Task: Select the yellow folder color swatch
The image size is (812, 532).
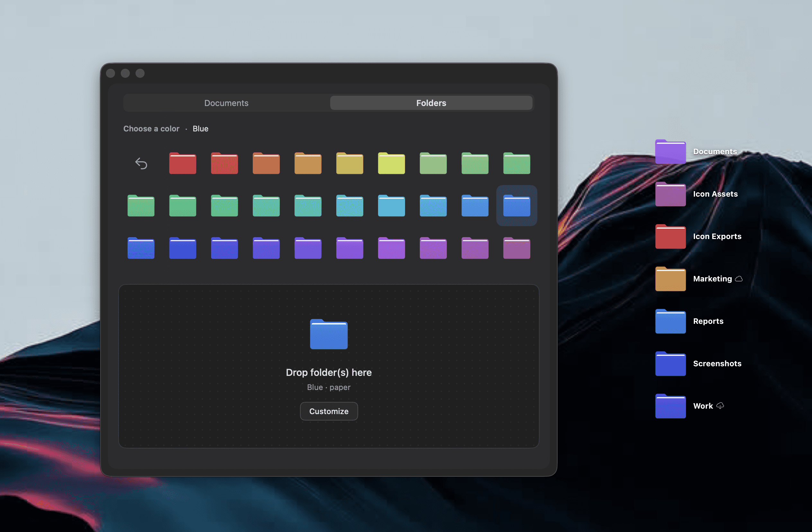Action: [391, 164]
